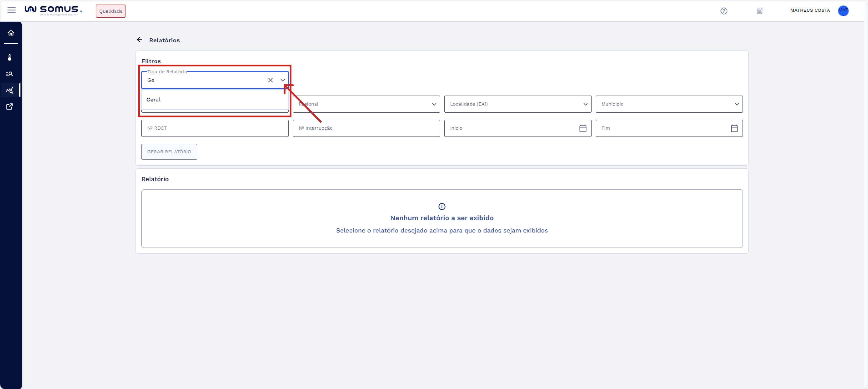The width and height of the screenshot is (868, 389).
Task: Open the external link sidebar icon
Action: pos(10,106)
